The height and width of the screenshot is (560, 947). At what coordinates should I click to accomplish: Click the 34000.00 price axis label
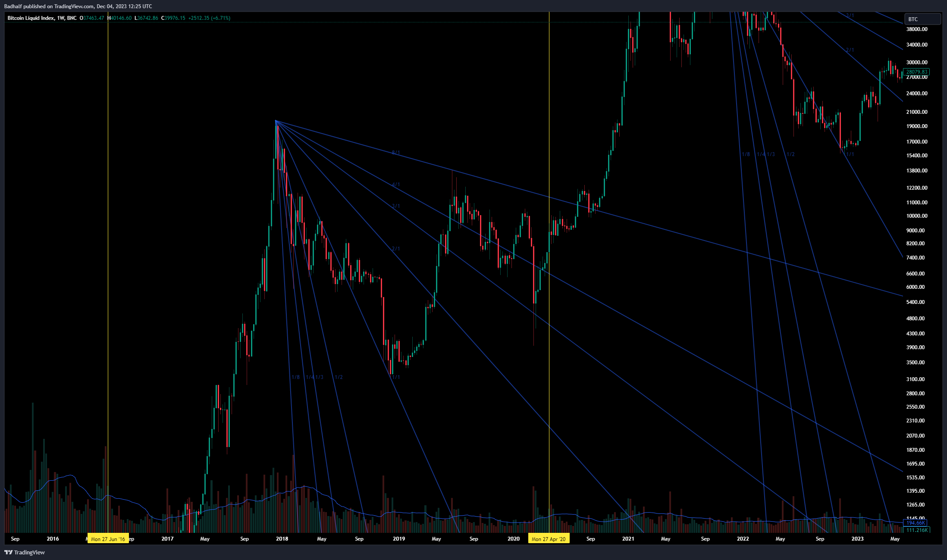(x=917, y=45)
